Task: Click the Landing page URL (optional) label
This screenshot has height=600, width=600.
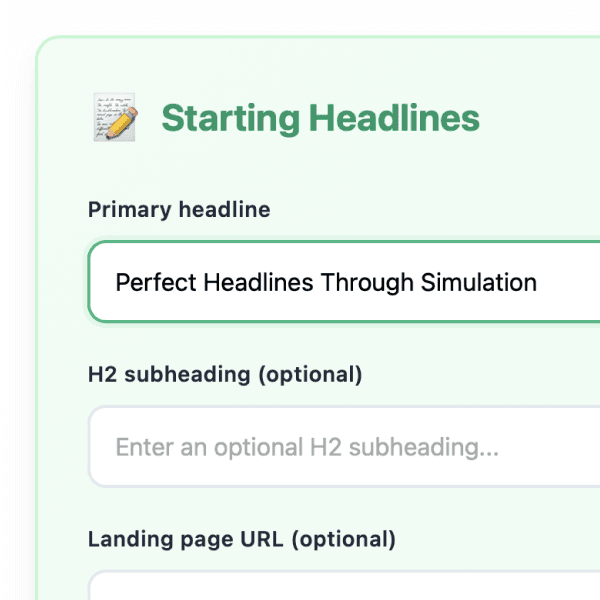Action: point(242,540)
